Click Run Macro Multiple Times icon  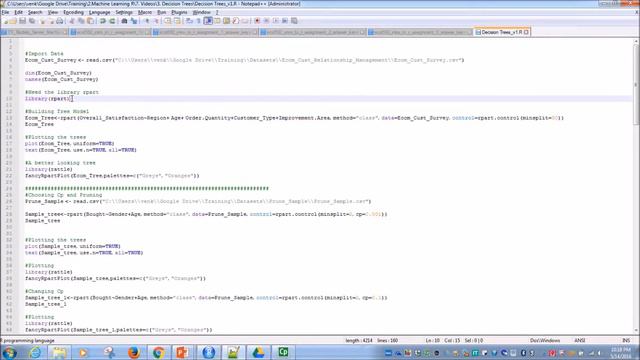pyautogui.click(x=285, y=21)
